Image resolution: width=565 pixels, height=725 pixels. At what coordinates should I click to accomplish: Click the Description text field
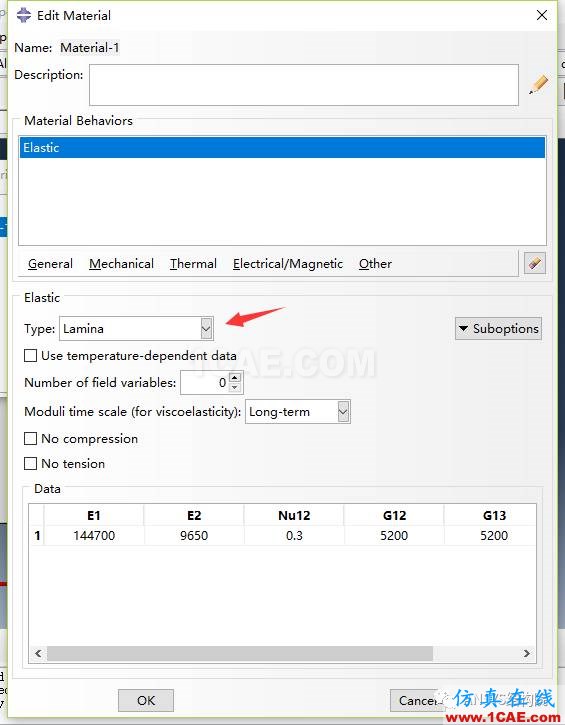coord(304,85)
